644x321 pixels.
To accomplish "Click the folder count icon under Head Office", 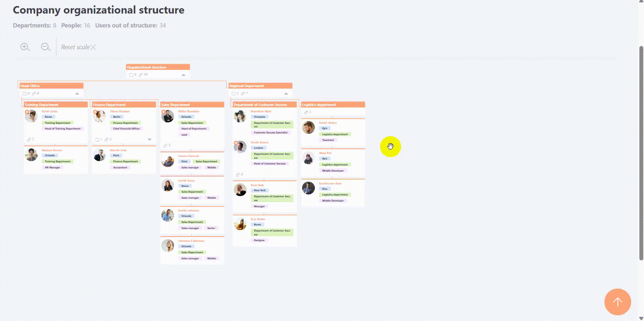I will click(25, 93).
